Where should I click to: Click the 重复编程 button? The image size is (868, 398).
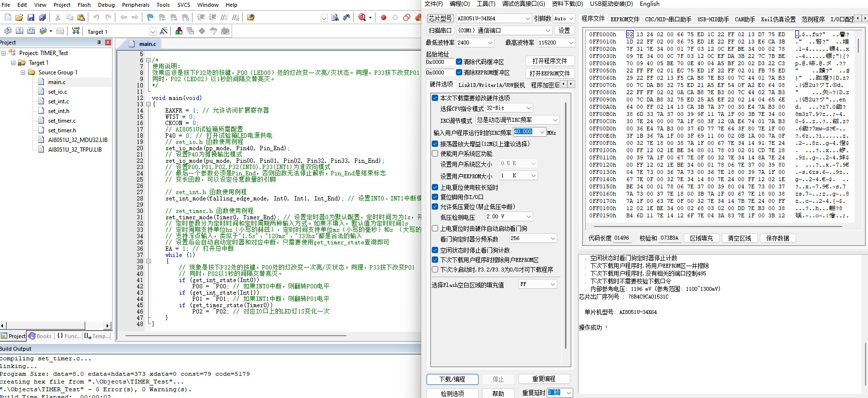[544, 379]
